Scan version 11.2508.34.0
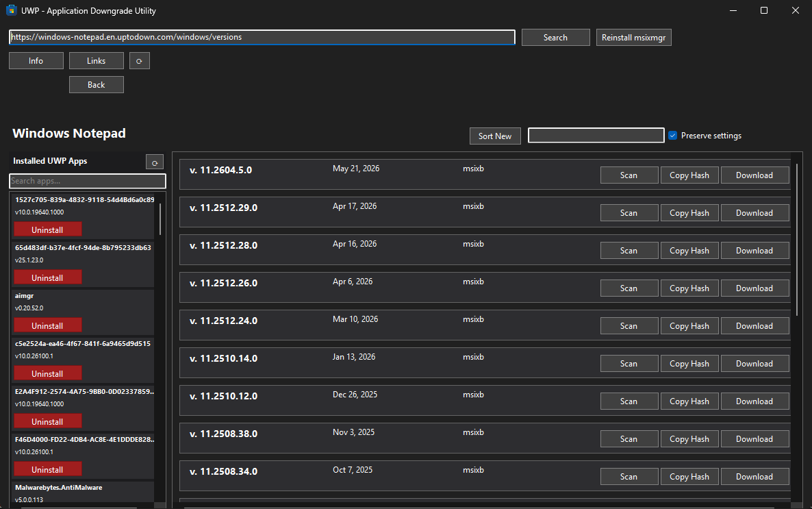Viewport: 812px width, 509px height. pos(629,476)
